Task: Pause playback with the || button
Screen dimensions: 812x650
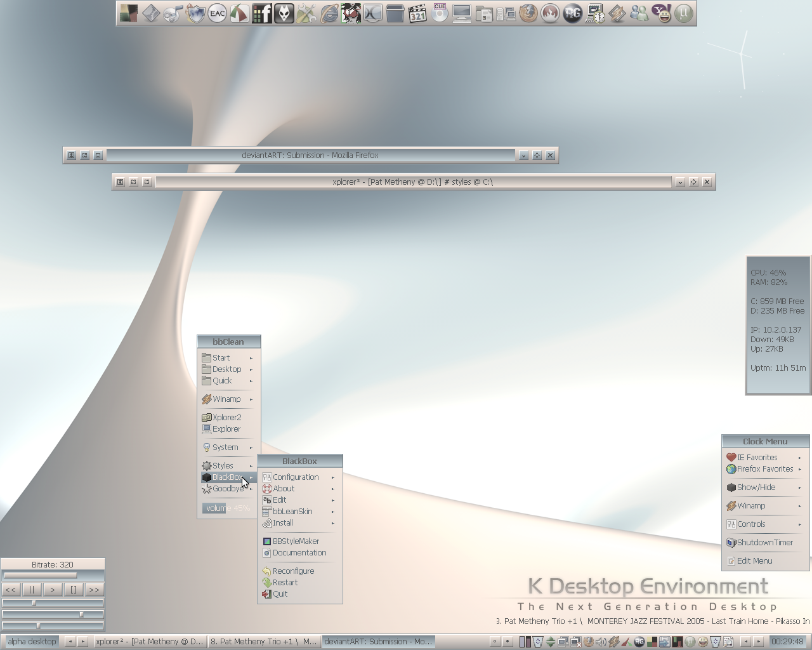Action: click(32, 590)
